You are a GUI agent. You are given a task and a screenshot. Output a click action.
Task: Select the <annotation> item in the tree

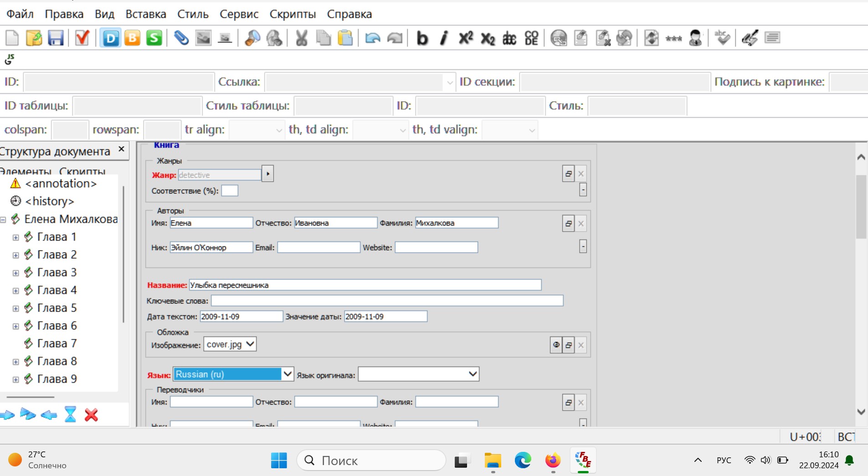[x=61, y=184]
